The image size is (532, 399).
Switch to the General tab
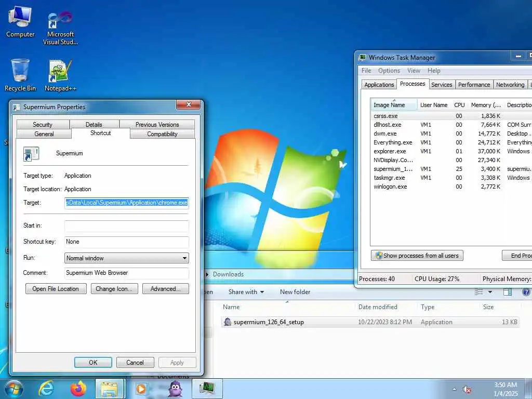pos(44,134)
